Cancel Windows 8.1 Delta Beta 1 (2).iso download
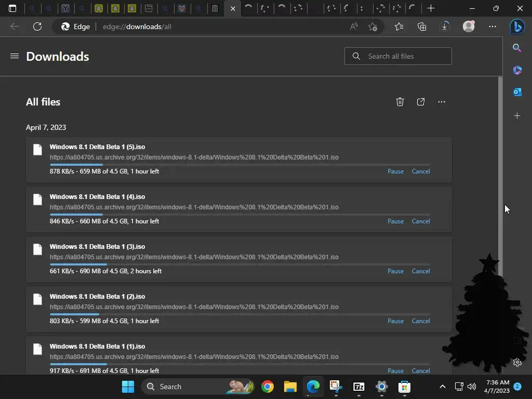This screenshot has height=399, width=532. tap(421, 321)
